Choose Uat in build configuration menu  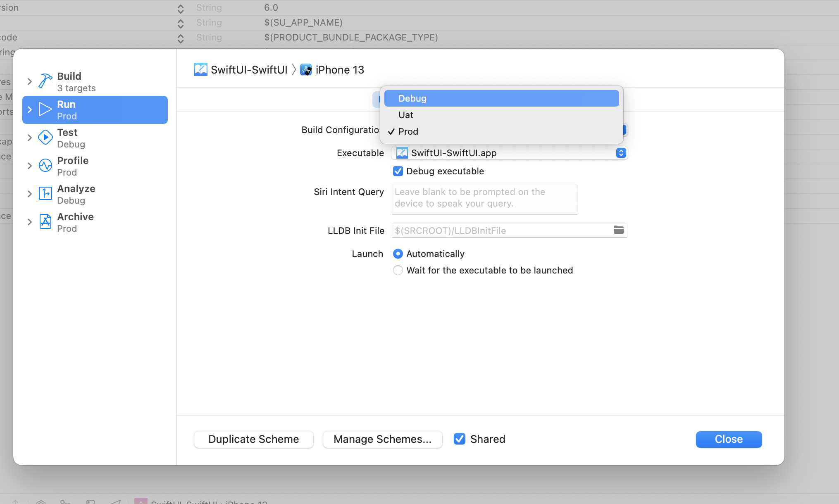coord(501,115)
